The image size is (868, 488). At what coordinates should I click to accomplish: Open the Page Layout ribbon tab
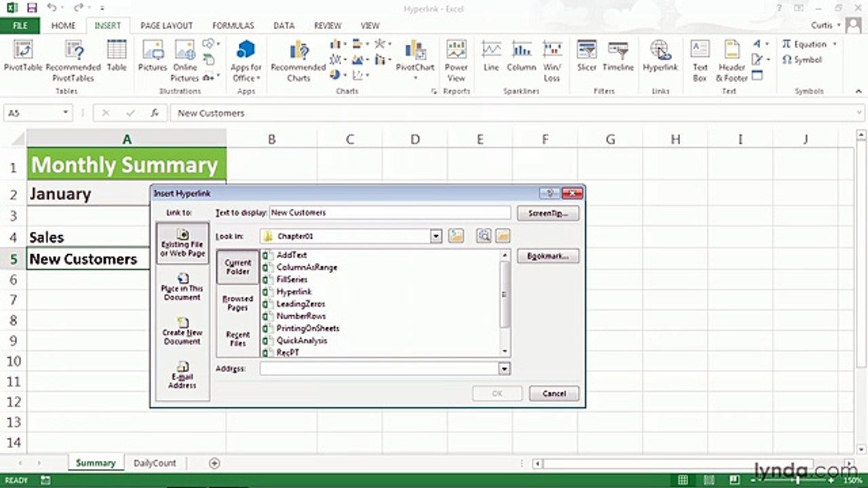(167, 26)
